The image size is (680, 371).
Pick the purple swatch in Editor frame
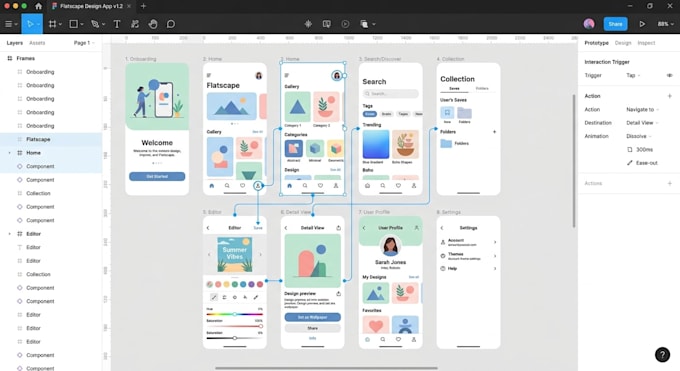coord(252,285)
